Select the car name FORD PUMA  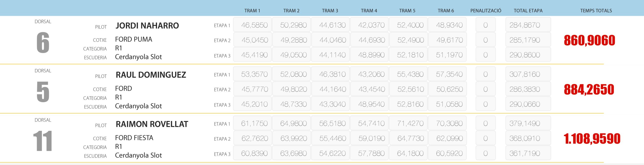point(134,39)
